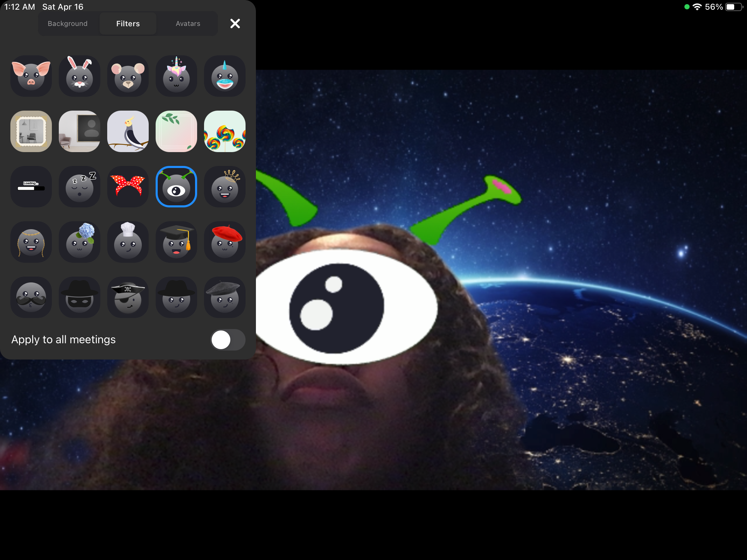This screenshot has width=747, height=560.
Task: Deselect the alien filter currently active
Action: [x=176, y=187]
